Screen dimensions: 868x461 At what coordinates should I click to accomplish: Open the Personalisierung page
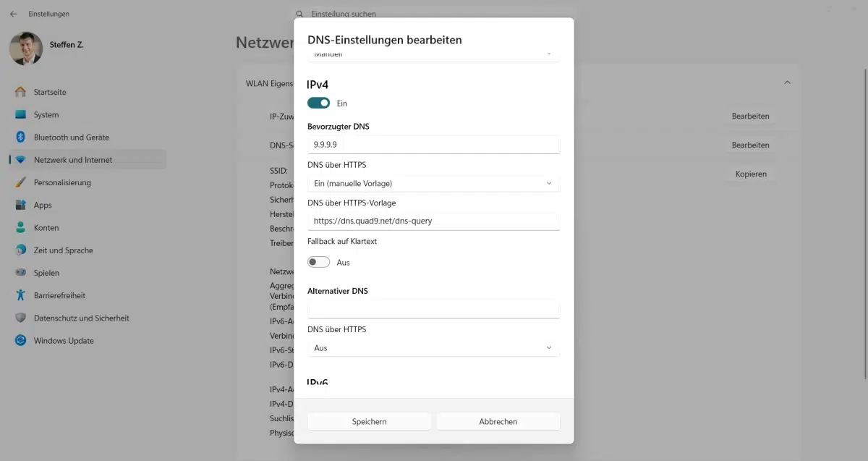62,182
